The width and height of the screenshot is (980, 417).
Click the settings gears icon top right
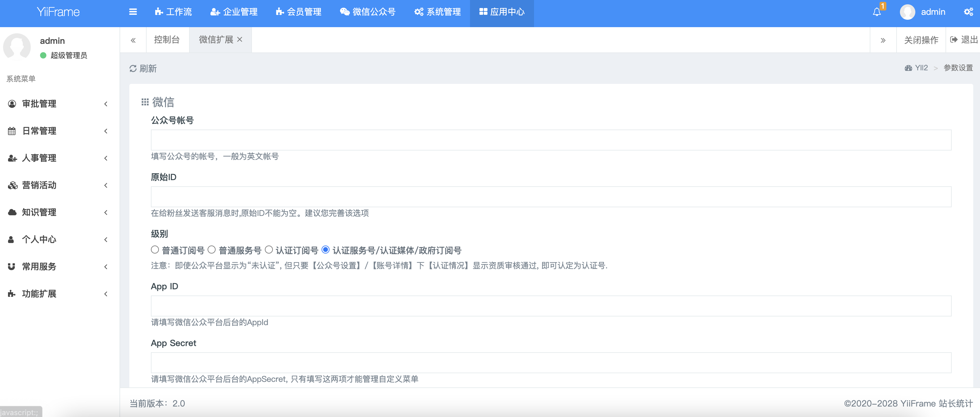(x=968, y=12)
